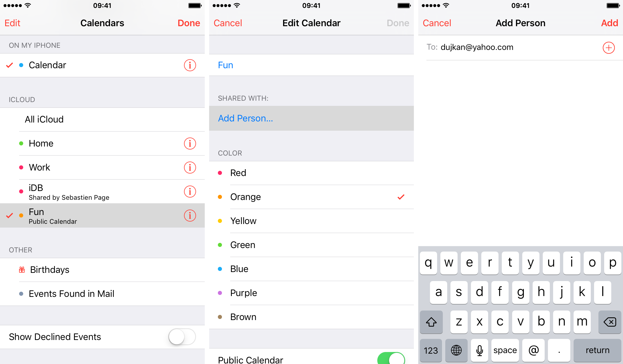Tap the info icon for iDB calendar
The height and width of the screenshot is (364, 623).
coord(190,192)
